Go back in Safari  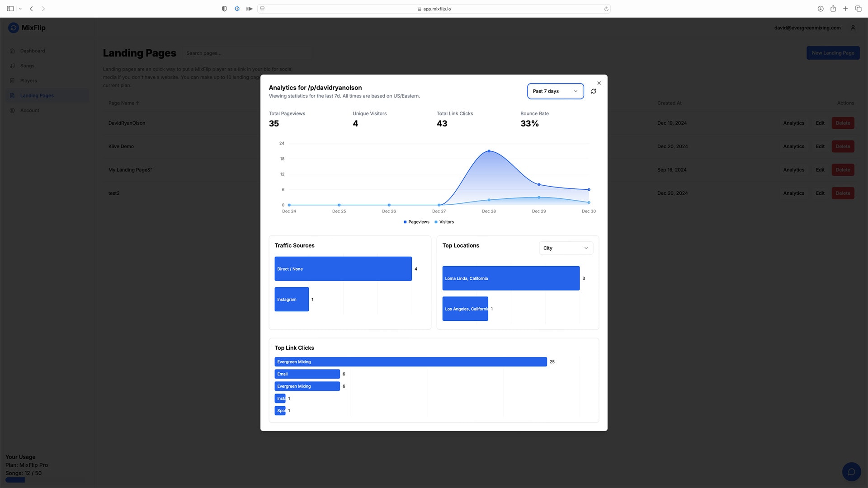[x=31, y=9]
